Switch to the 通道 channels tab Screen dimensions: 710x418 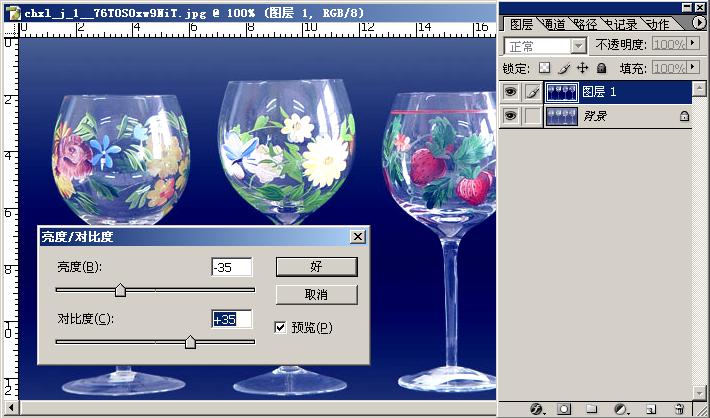(x=554, y=24)
